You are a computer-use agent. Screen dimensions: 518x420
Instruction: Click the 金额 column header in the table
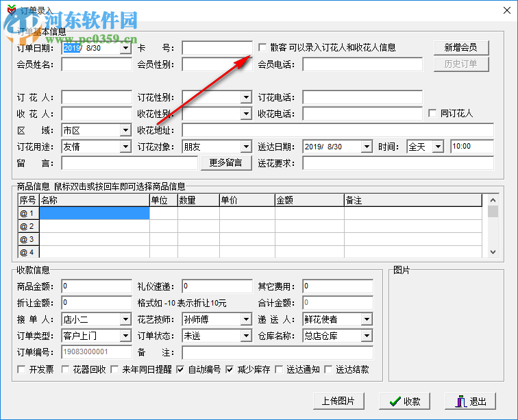[x=310, y=200]
